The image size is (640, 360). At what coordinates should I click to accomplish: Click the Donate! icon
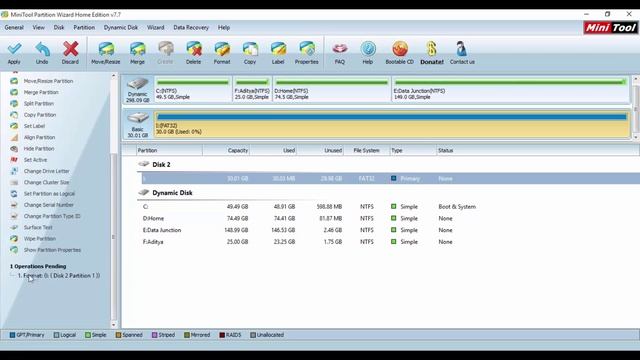(431, 49)
